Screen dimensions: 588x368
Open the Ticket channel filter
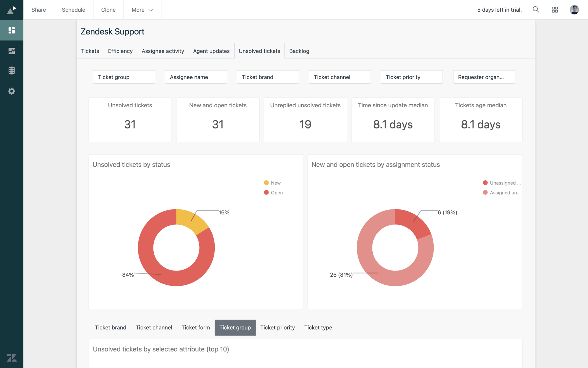pos(340,77)
